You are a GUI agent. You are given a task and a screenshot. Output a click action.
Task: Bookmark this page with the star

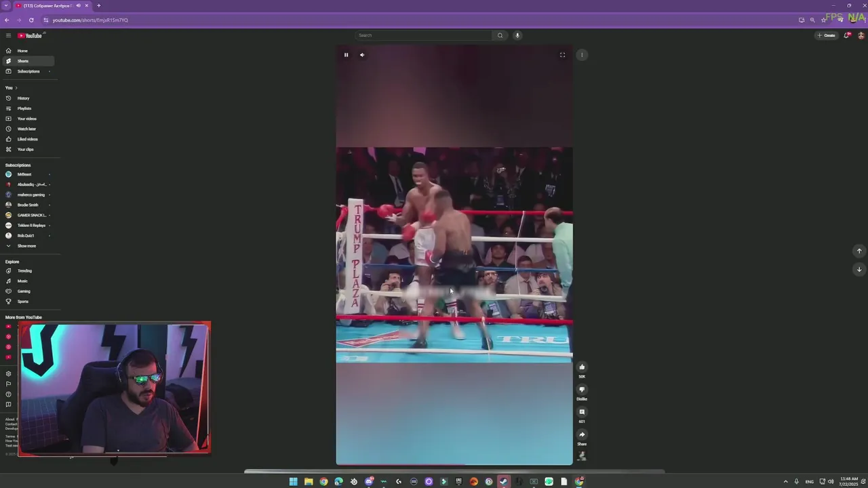pyautogui.click(x=824, y=20)
